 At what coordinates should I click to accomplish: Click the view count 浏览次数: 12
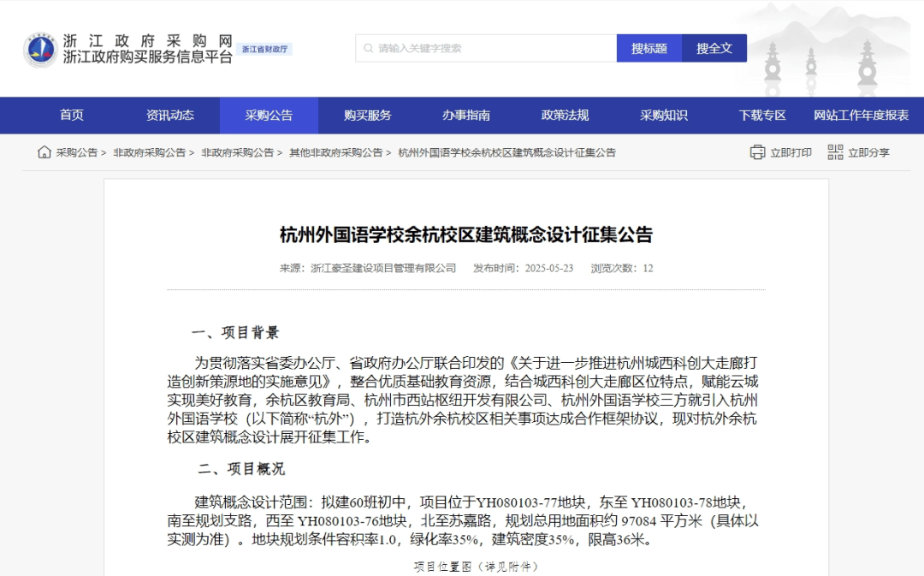click(x=622, y=268)
